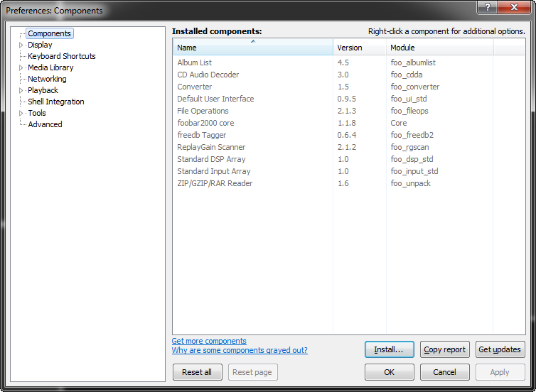
Task: Click the foo_albumlist module cell
Action: coord(413,62)
